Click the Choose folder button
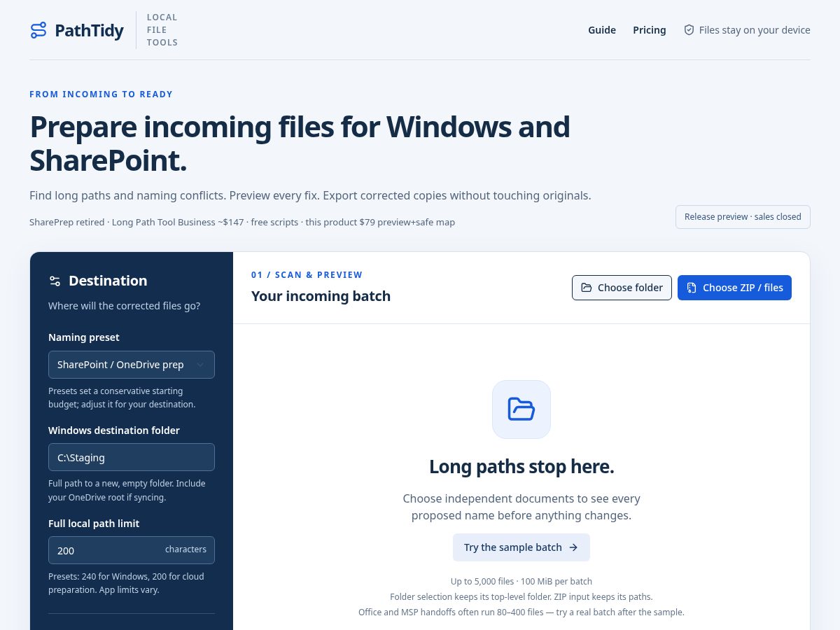Screen dimensions: 840x630 point(622,288)
